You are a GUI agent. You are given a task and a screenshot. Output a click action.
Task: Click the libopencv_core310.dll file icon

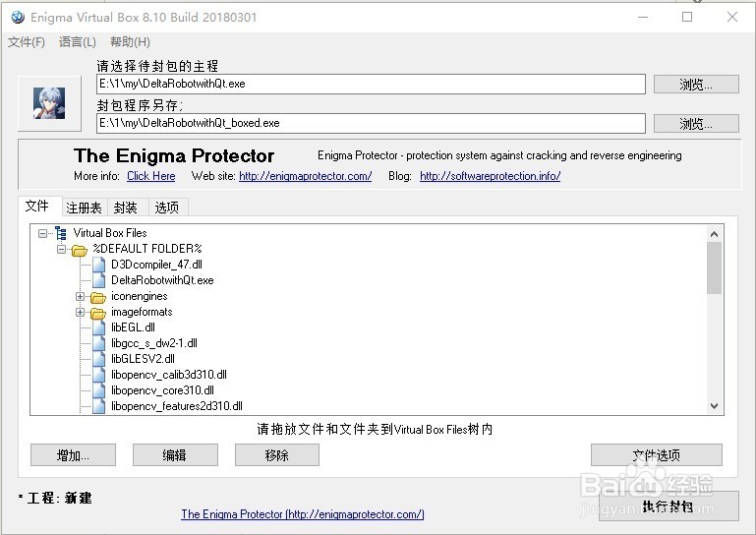tap(99, 390)
